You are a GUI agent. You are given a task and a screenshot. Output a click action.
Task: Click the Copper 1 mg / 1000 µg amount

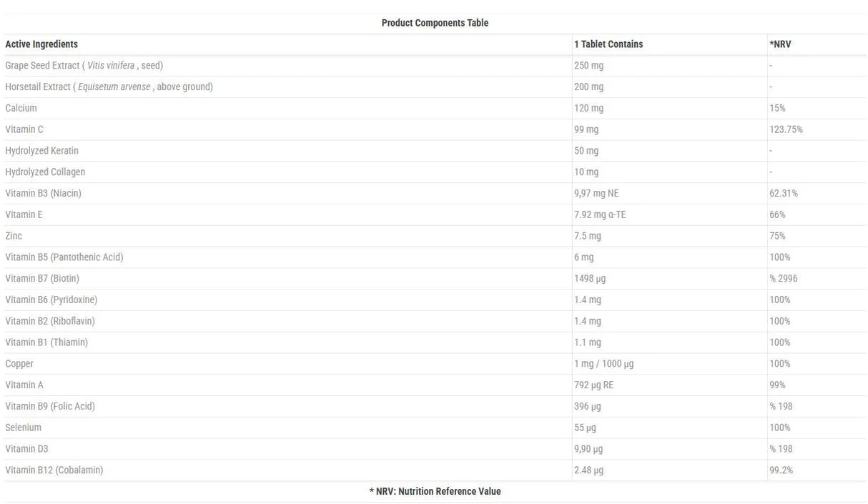tap(603, 364)
